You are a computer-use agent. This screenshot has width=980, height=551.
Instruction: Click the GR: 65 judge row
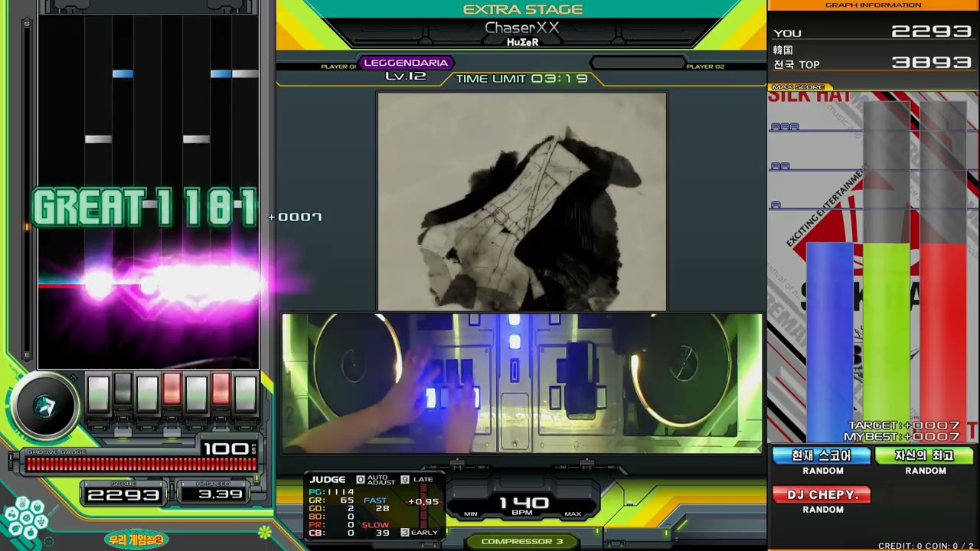pyautogui.click(x=332, y=500)
